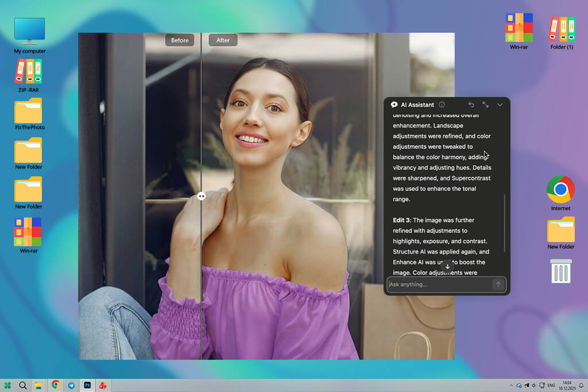Select the Win-rar icon on left side
Image resolution: width=588 pixels, height=392 pixels.
(29, 235)
